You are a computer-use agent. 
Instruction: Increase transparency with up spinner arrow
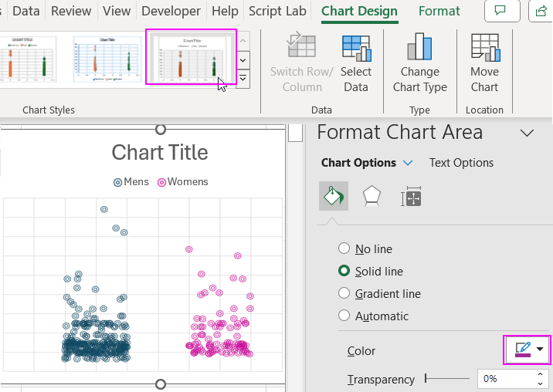pos(540,374)
